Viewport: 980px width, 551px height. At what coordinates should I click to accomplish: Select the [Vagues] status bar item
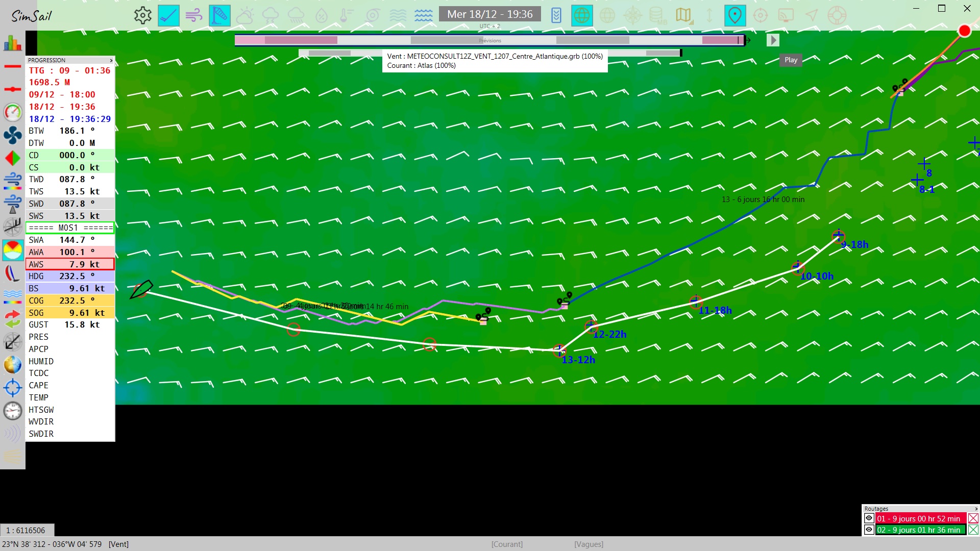tap(589, 544)
